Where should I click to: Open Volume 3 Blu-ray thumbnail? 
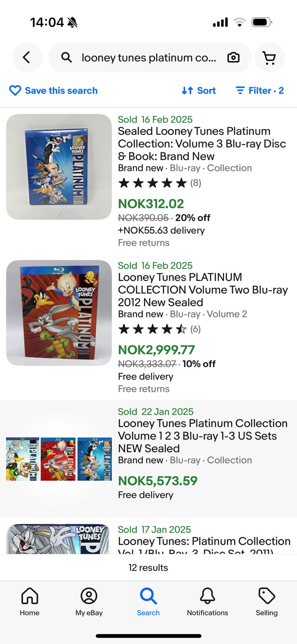(x=59, y=167)
